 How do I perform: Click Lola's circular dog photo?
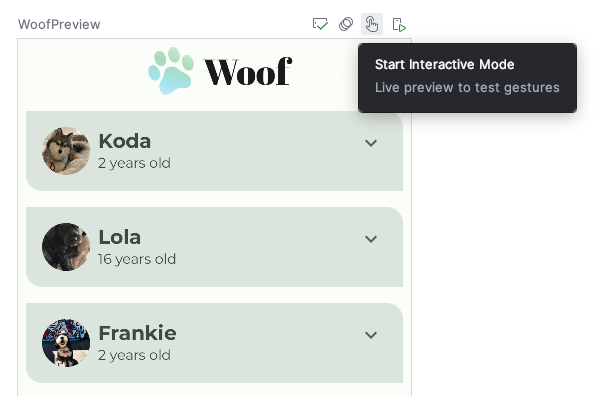click(66, 247)
